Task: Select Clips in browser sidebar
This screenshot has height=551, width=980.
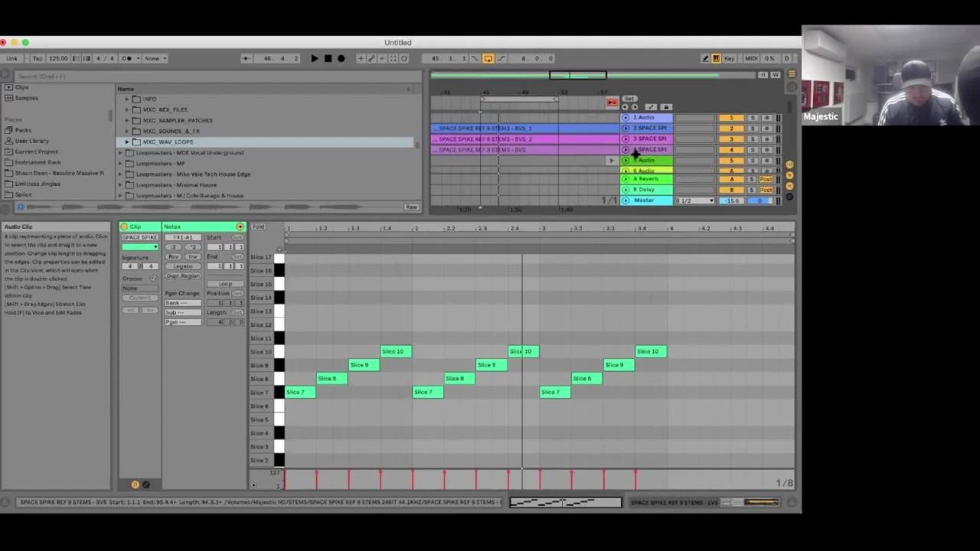Action: coord(21,87)
